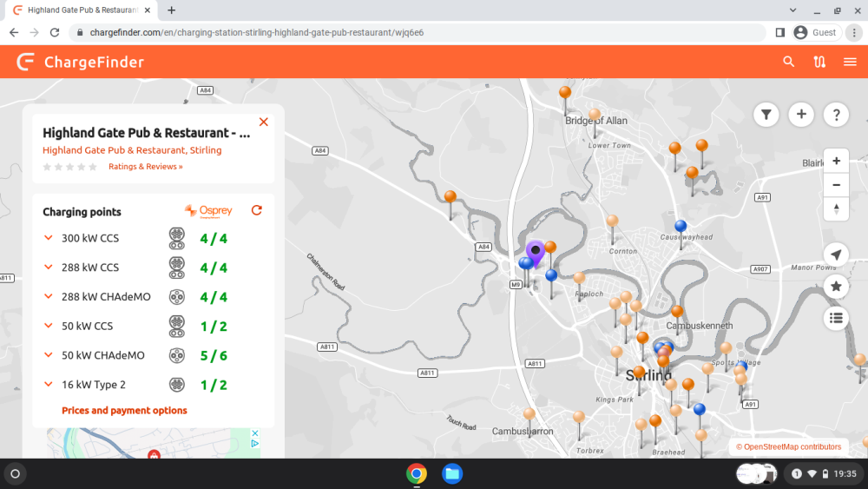This screenshot has width=868, height=489.
Task: Close the Highland Gate browser tab
Action: tap(148, 10)
